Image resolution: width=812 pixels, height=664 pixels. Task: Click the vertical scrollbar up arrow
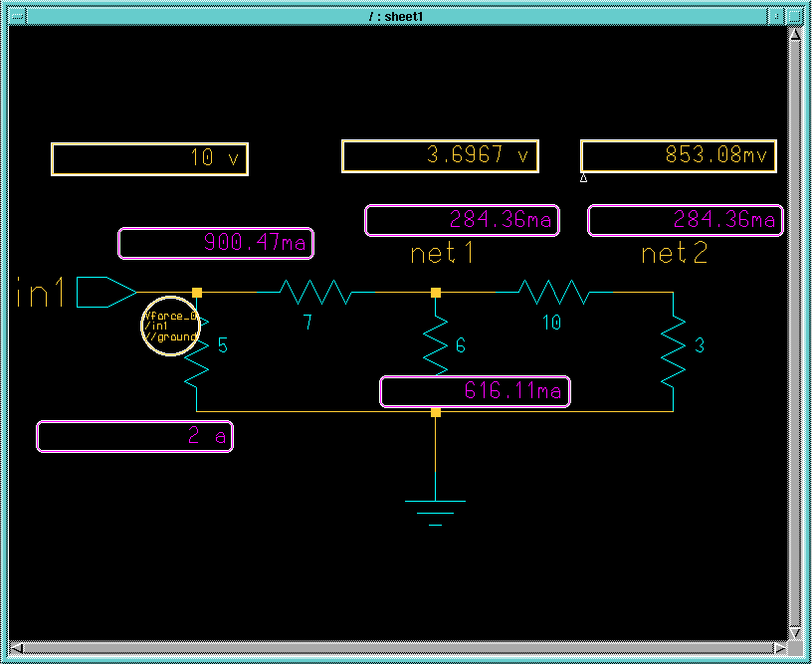point(795,35)
